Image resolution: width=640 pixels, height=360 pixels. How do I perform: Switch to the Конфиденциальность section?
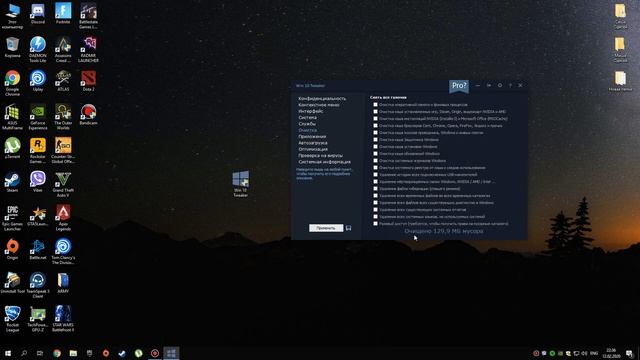pos(322,98)
